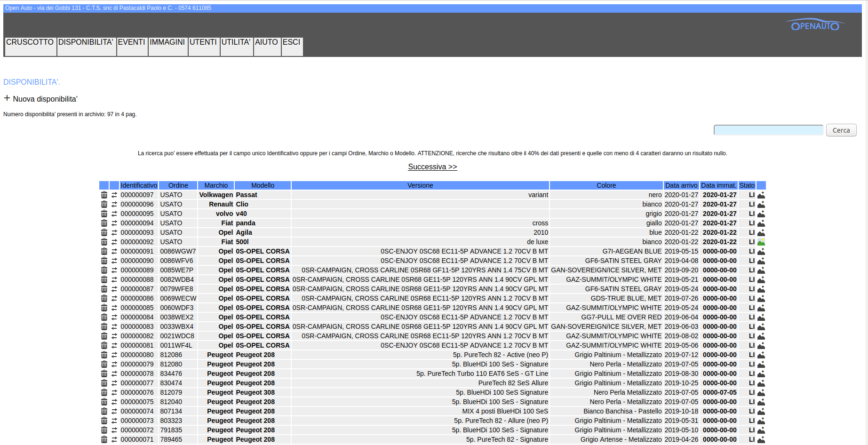Image resolution: width=868 pixels, height=445 pixels.
Task: Open images icon for row 000000095
Action: (761, 214)
